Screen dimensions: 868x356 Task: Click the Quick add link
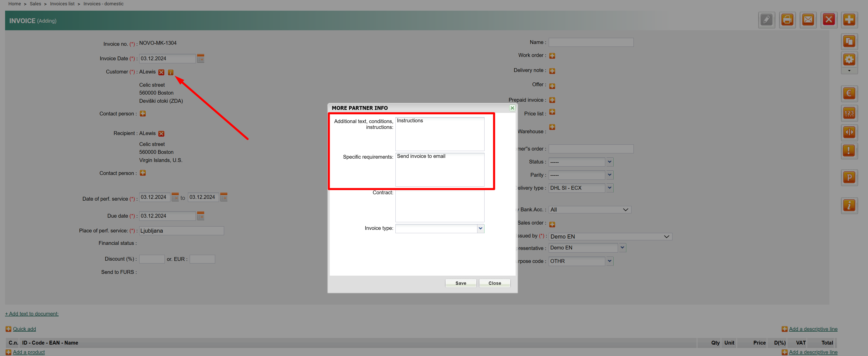coord(24,329)
